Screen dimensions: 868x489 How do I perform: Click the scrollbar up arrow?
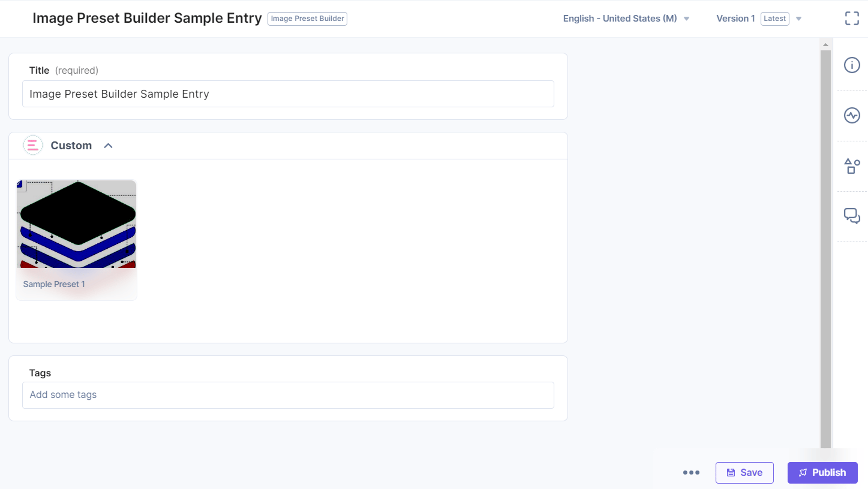(825, 44)
